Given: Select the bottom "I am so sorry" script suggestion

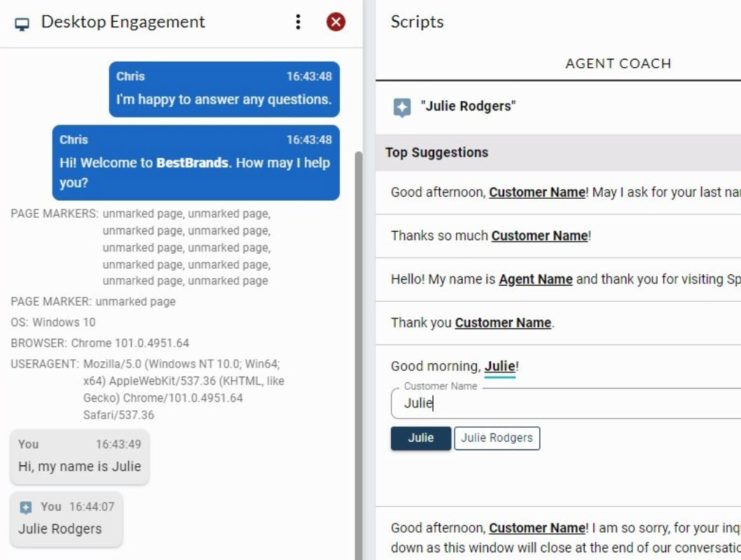Looking at the screenshot, I should pyautogui.click(x=560, y=536).
